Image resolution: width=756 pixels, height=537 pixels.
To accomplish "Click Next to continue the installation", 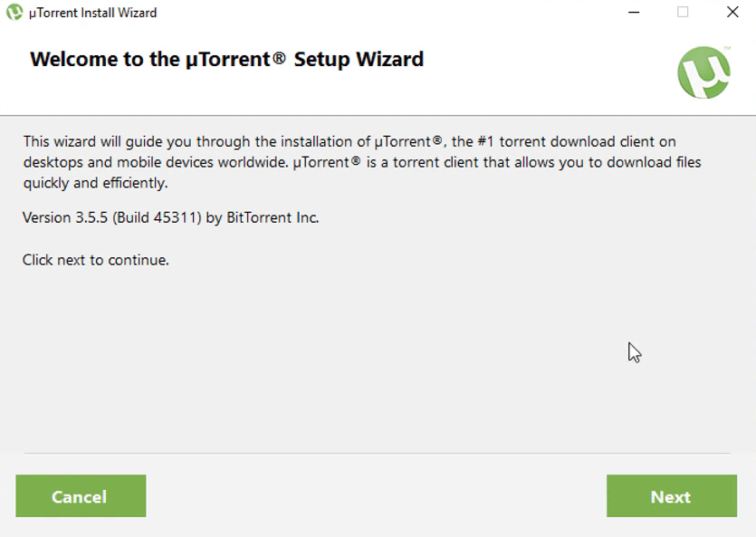I will coord(671,496).
